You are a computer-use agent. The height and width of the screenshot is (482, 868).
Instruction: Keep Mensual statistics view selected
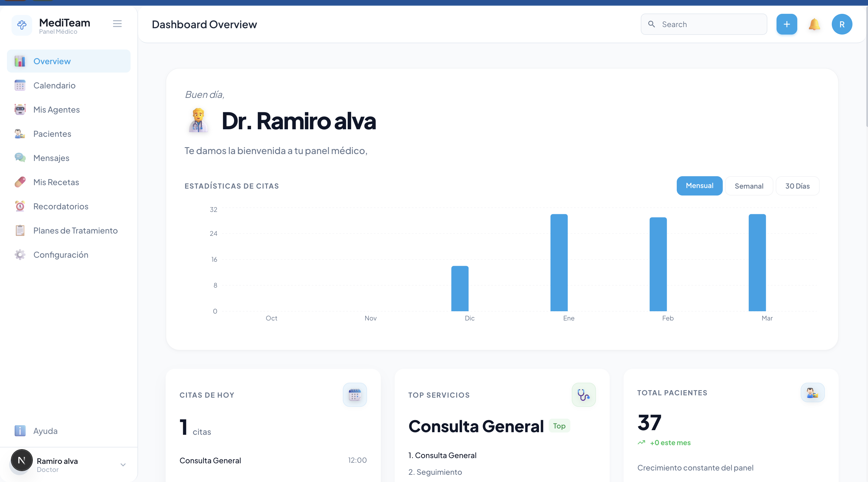699,185
